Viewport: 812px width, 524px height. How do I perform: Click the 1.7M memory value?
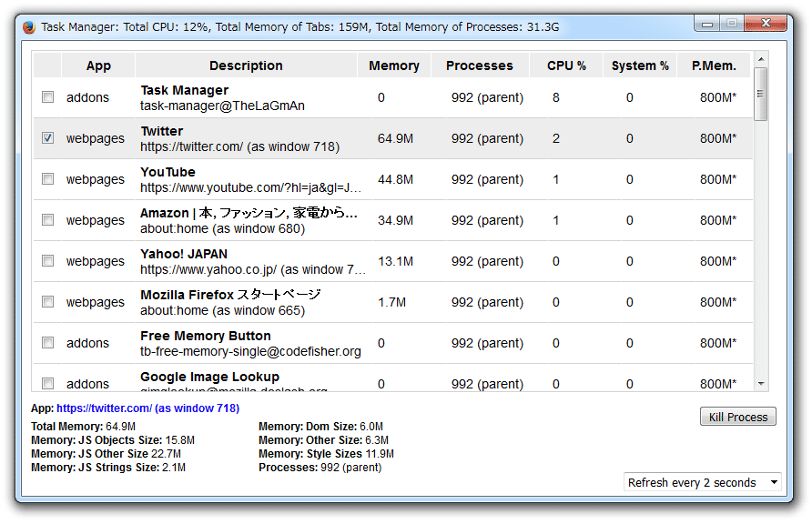point(391,302)
